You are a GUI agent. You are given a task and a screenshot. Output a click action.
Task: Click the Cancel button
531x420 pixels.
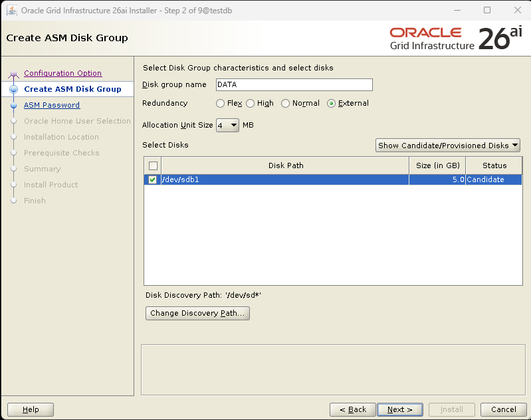(x=504, y=409)
